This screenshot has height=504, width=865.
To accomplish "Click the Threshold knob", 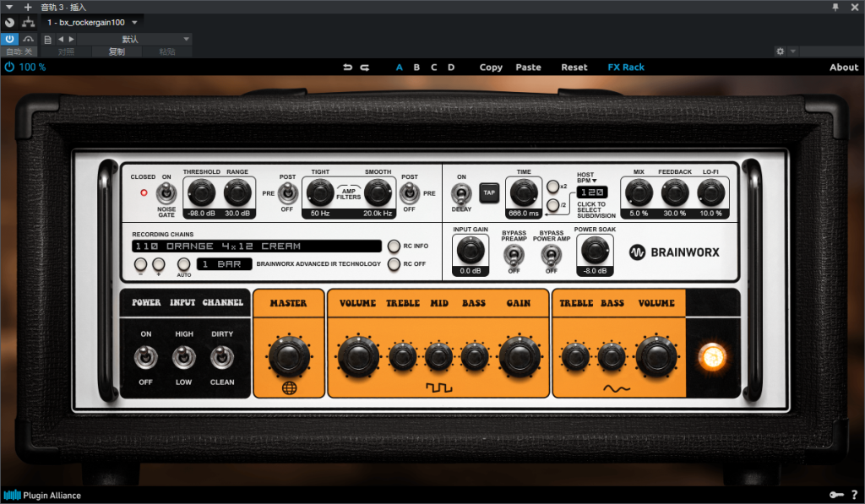I will click(201, 193).
